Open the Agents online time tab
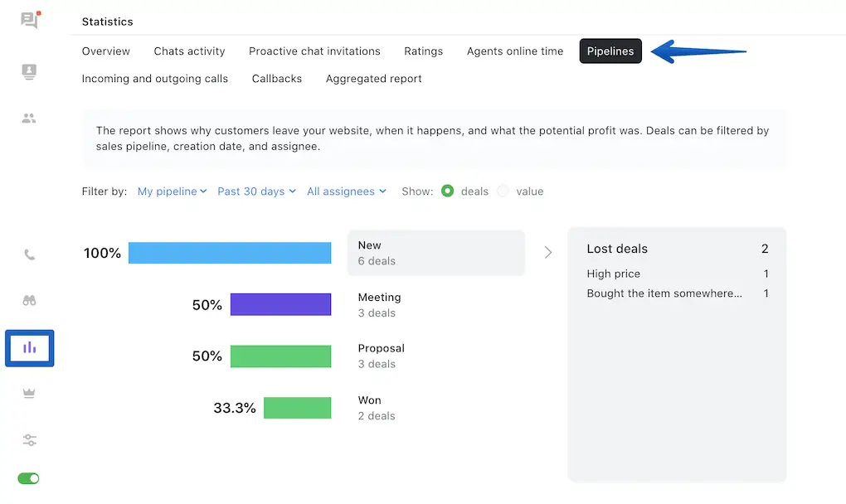Screen dimensions: 846x504 click(x=514, y=51)
